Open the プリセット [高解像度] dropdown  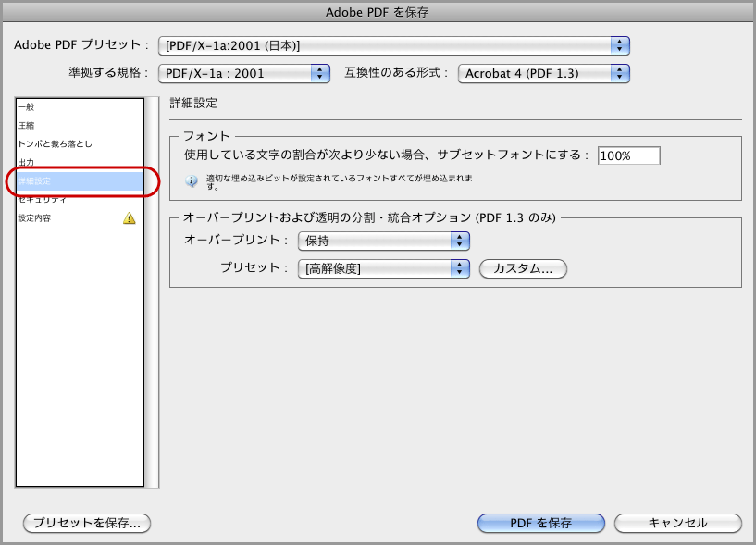pyautogui.click(x=384, y=268)
